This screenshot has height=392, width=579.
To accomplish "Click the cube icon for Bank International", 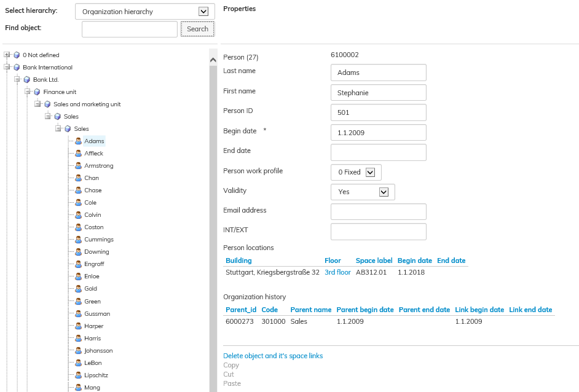I will coord(17,68).
